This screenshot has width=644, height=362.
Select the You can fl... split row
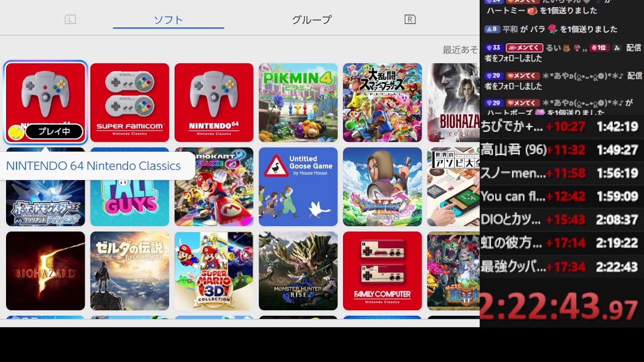[x=561, y=196]
